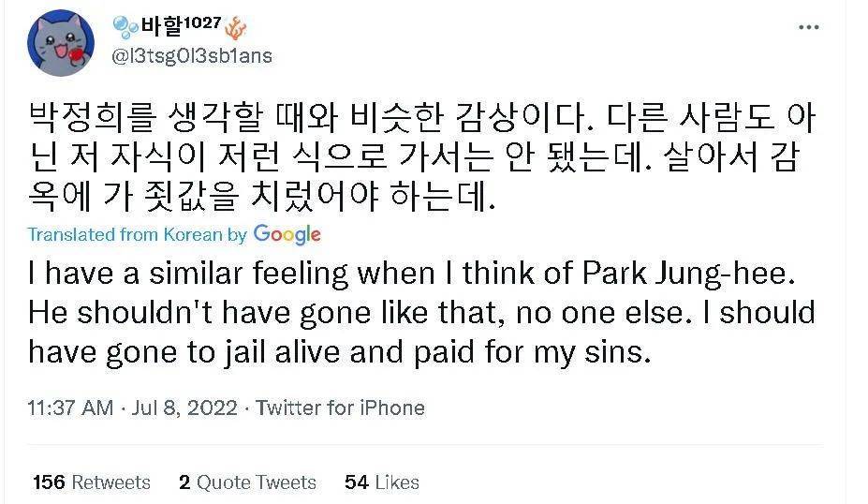This screenshot has width=868, height=504.
Task: View the 2 Quote Tweets
Action: (x=247, y=482)
